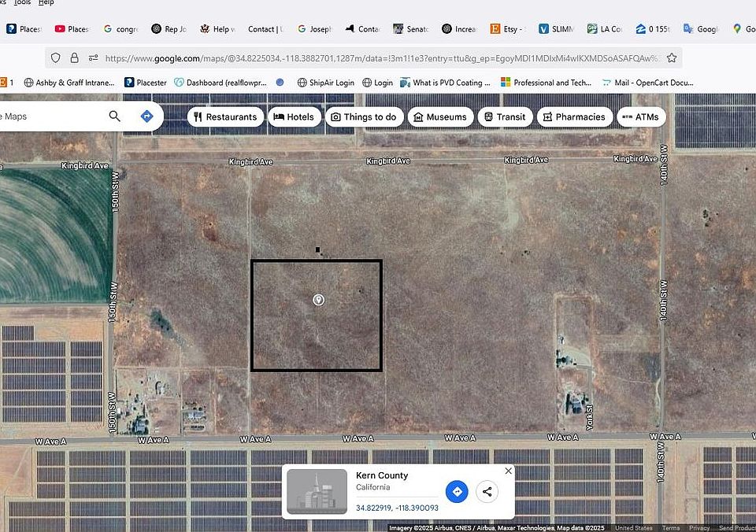Screen dimensions: 756x532
Task: Click Directions button on Kern County card
Action: [x=457, y=492]
